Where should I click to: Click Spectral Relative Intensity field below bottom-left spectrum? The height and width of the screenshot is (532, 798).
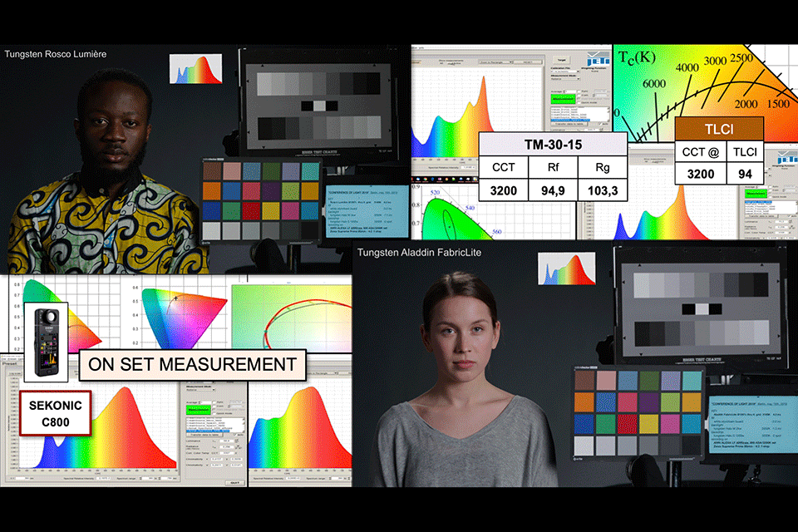tap(105, 479)
